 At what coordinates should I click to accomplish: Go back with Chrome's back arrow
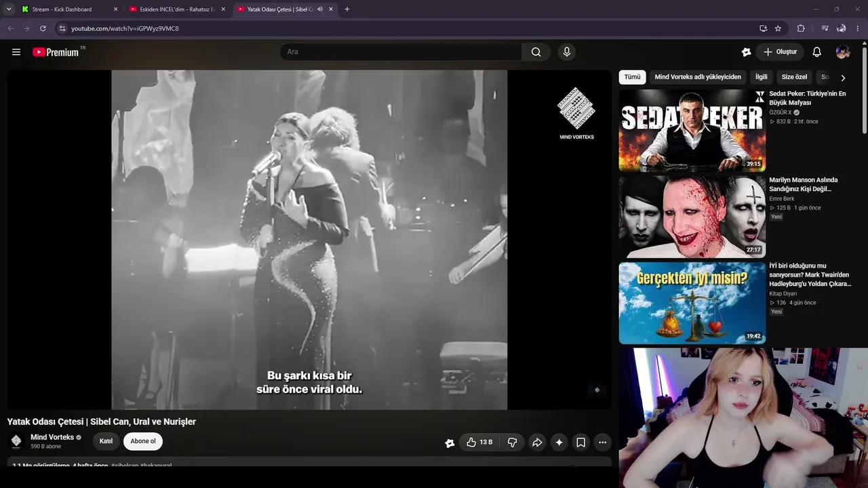10,28
